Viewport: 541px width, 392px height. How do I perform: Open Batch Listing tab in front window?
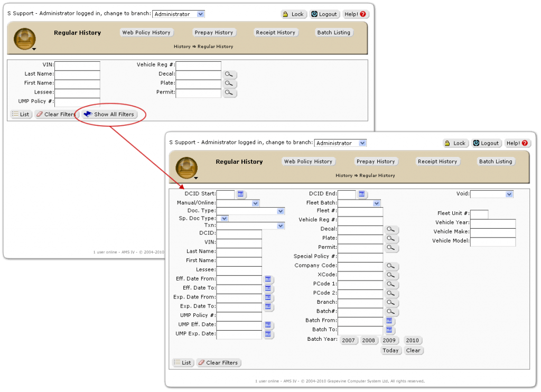click(495, 162)
